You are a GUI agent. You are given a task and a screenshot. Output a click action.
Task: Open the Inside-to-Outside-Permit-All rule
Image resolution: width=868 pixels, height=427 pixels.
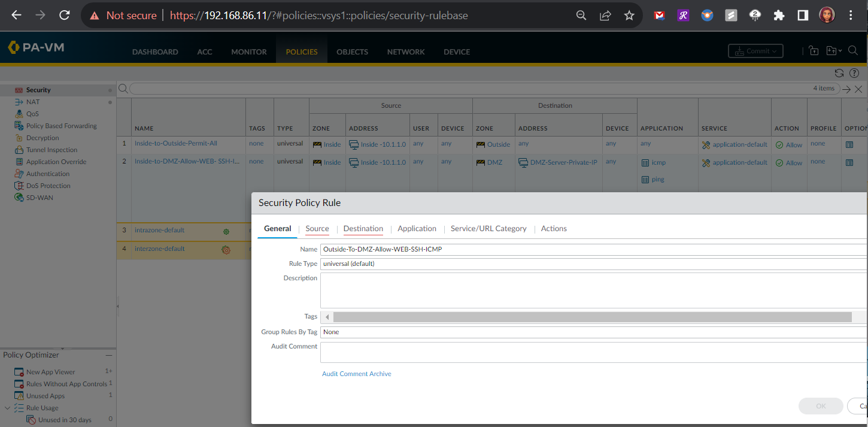tap(175, 144)
